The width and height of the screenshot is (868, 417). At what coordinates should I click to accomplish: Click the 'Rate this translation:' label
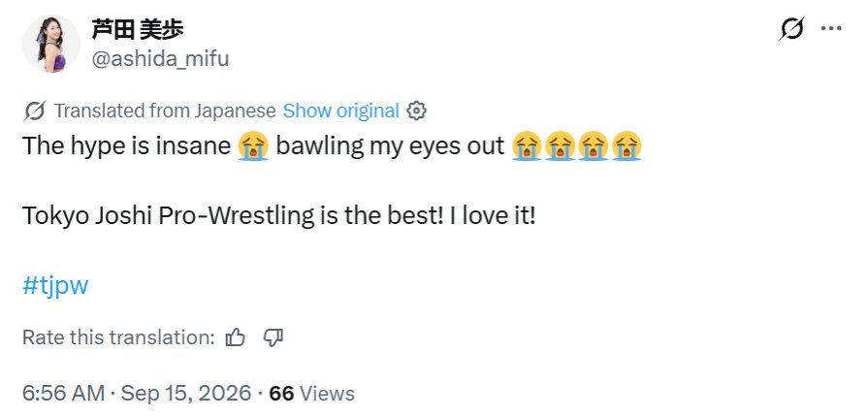coord(118,337)
